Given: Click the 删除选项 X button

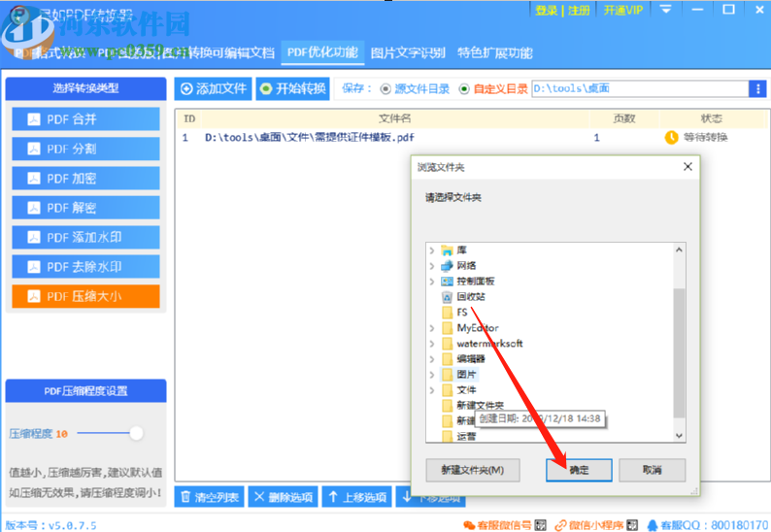Looking at the screenshot, I should pyautogui.click(x=284, y=497).
